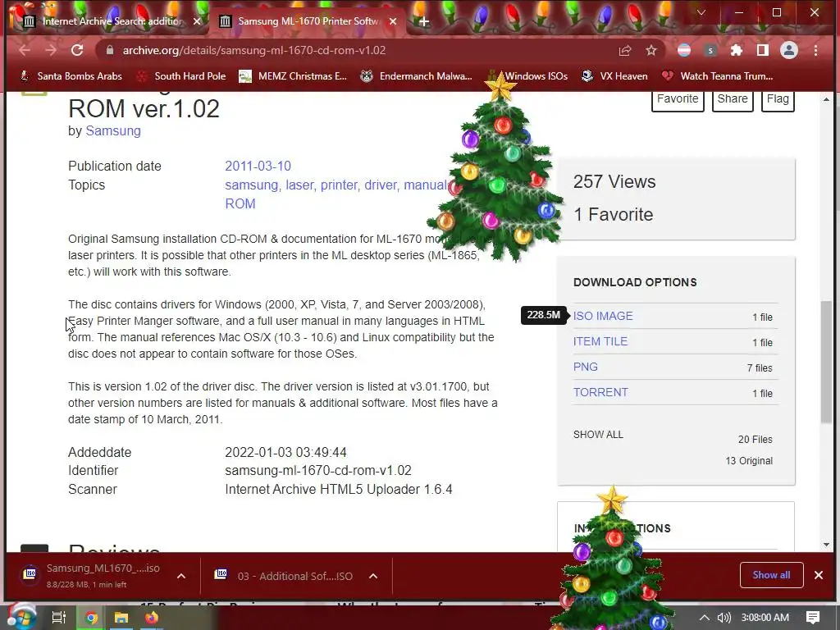Open the 'printer' topic link
840x630 pixels.
pyautogui.click(x=339, y=185)
